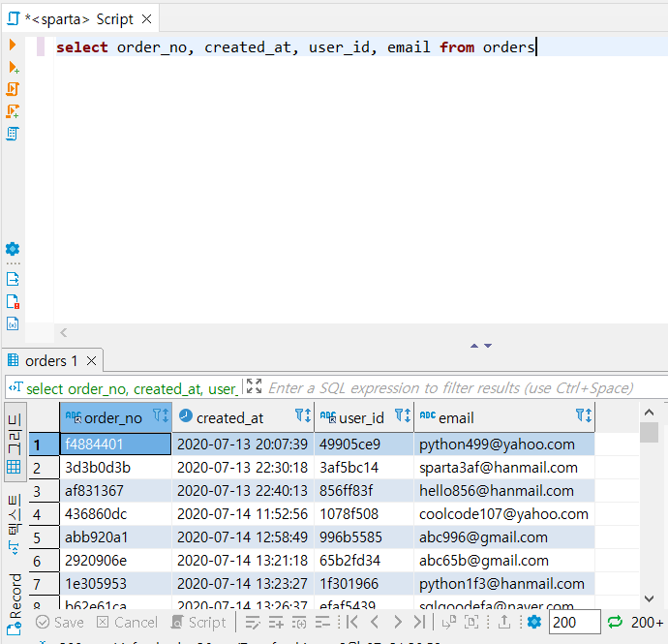Collapse results using the down triangle
668x644 pixels.
pyautogui.click(x=488, y=346)
